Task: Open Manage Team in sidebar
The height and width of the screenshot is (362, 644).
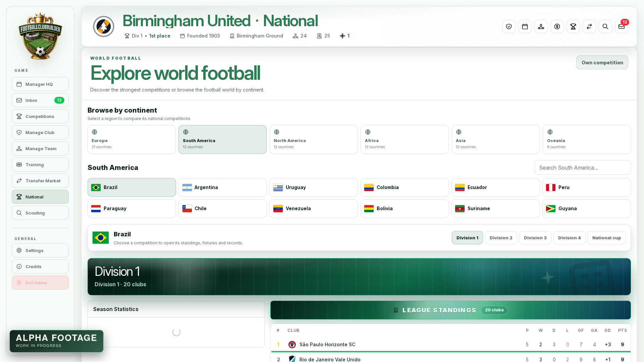Action: [40, 148]
